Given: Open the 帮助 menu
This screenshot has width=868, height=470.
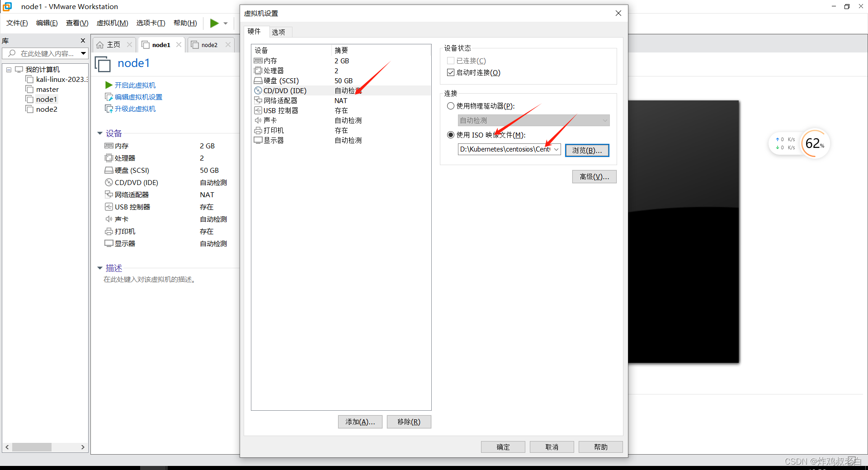Looking at the screenshot, I should pos(185,23).
